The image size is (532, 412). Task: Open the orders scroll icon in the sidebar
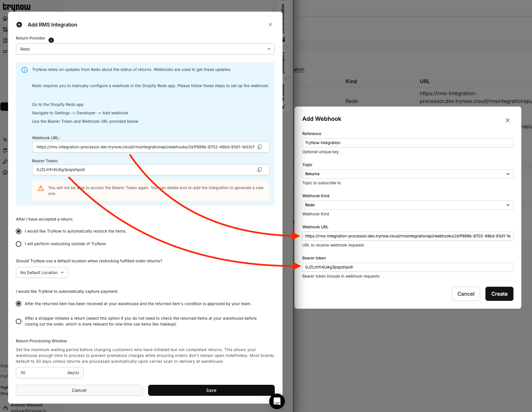[x=5, y=29]
